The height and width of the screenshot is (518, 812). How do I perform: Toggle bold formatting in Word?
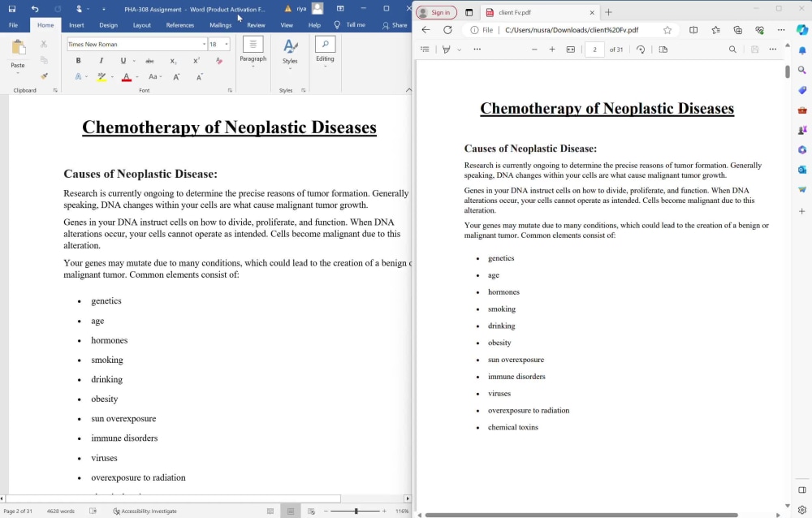pyautogui.click(x=78, y=61)
